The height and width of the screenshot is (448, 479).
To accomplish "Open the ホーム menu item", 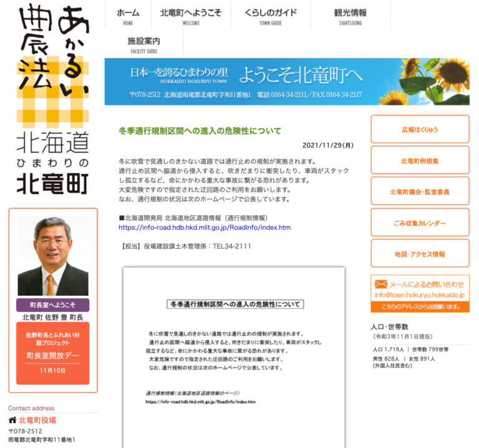I will [128, 16].
